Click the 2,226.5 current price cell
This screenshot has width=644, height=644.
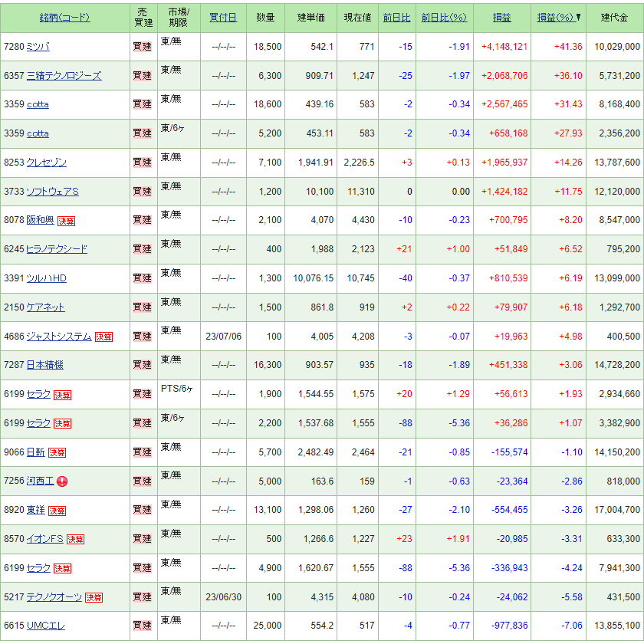click(360, 163)
